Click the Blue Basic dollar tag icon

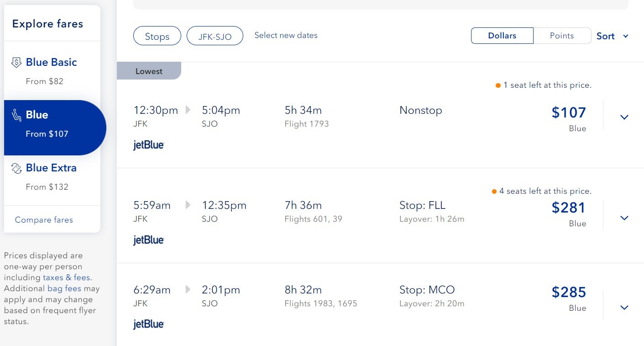pos(16,62)
